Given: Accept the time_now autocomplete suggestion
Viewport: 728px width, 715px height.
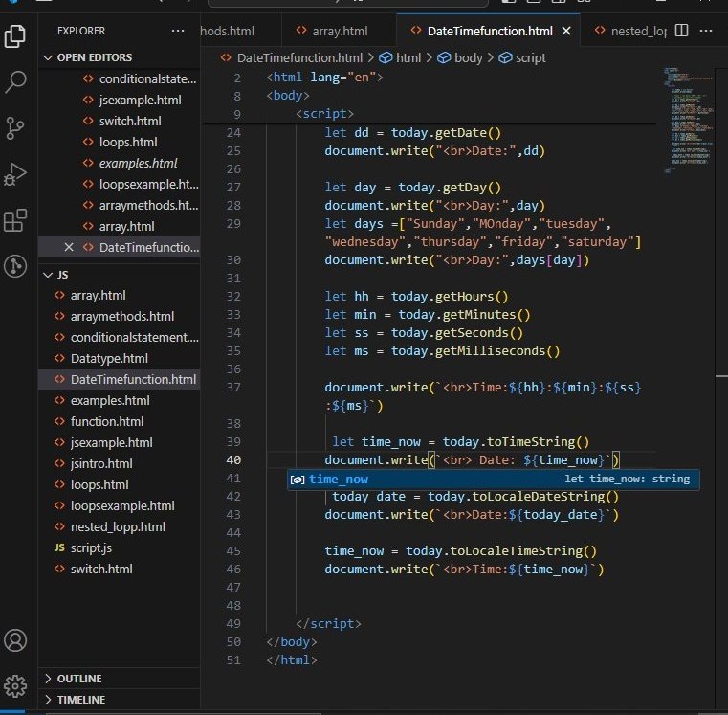Looking at the screenshot, I should click(493, 479).
